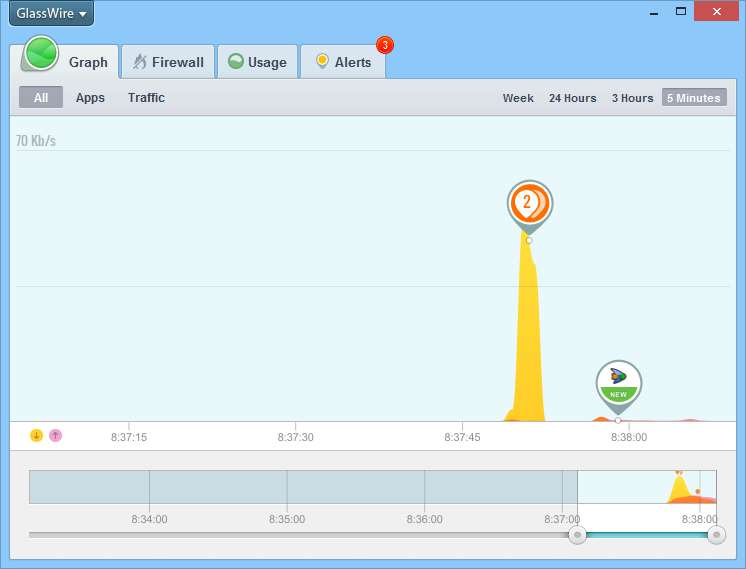The width and height of the screenshot is (746, 569).
Task: Click the 8:37:30 time label
Action: [295, 437]
